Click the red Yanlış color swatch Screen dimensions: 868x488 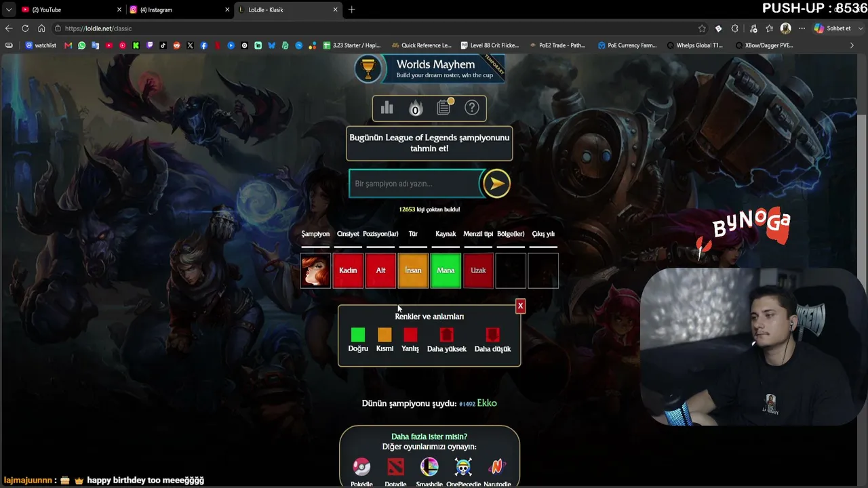click(410, 335)
